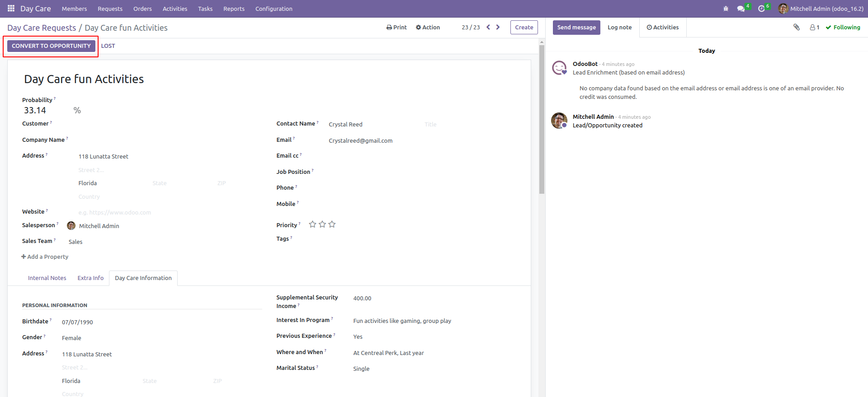
Task: Go to previous record arrow
Action: (488, 27)
